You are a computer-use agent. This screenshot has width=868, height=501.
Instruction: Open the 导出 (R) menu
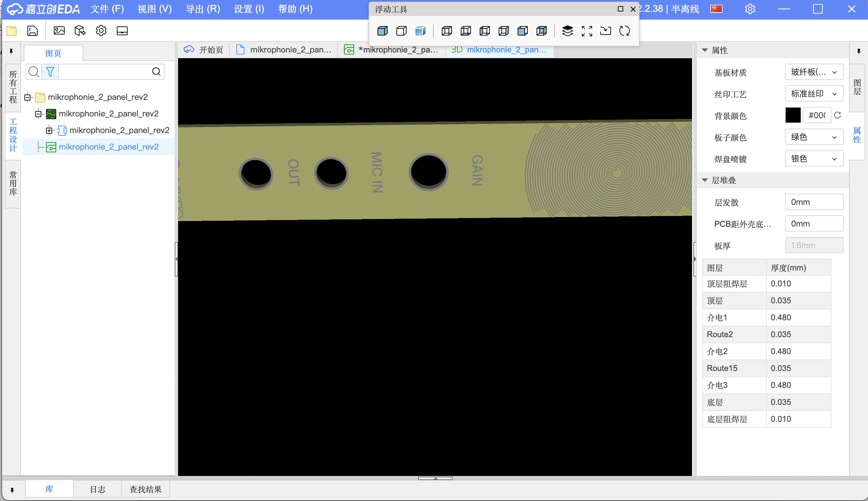pos(203,9)
